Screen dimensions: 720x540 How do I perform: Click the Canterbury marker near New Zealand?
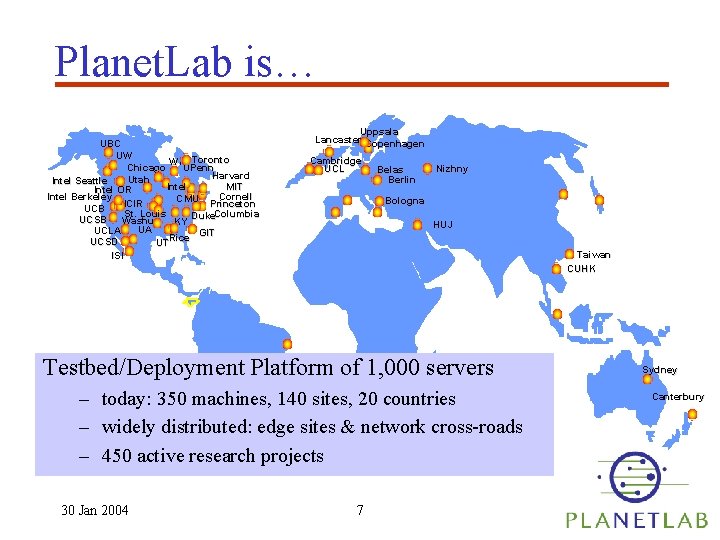tap(692, 414)
